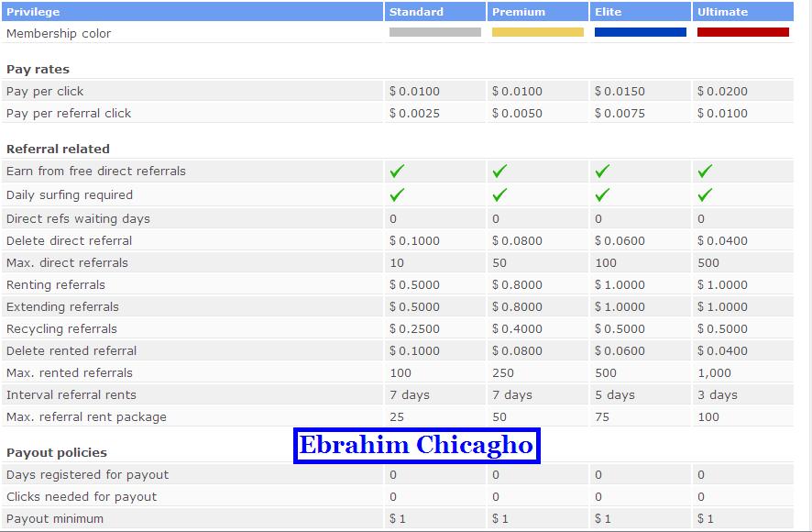This screenshot has width=812, height=532.
Task: Click the Delete rented referral label
Action: pyautogui.click(x=71, y=351)
